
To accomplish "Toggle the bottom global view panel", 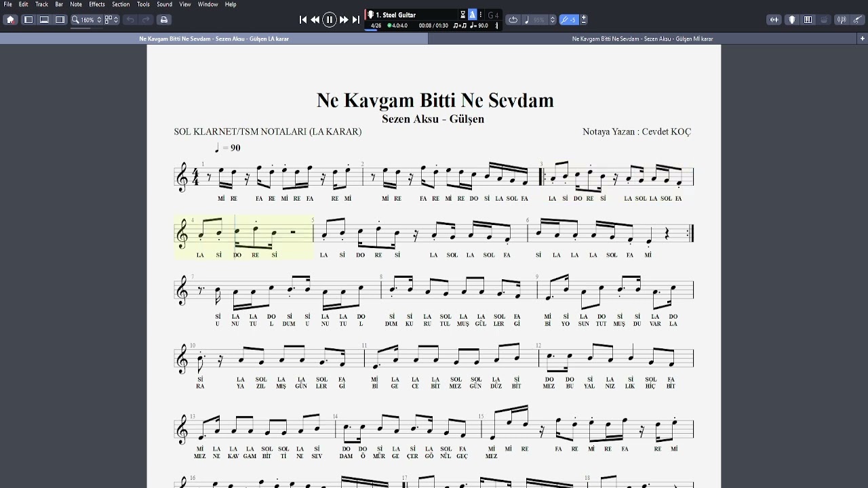I will [44, 20].
